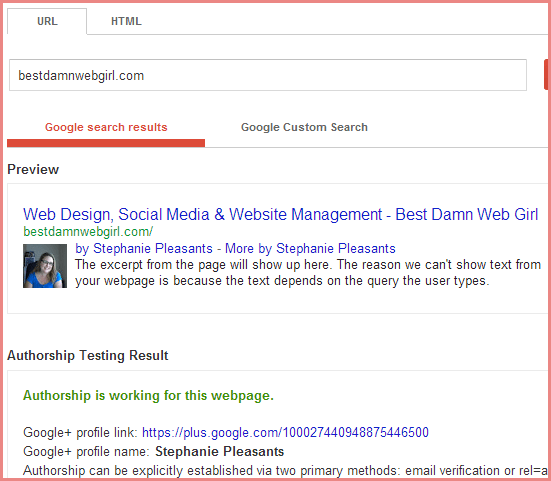Click 'Authorship is working for this webpage.'
Screen dimensions: 551x481
click(x=148, y=396)
